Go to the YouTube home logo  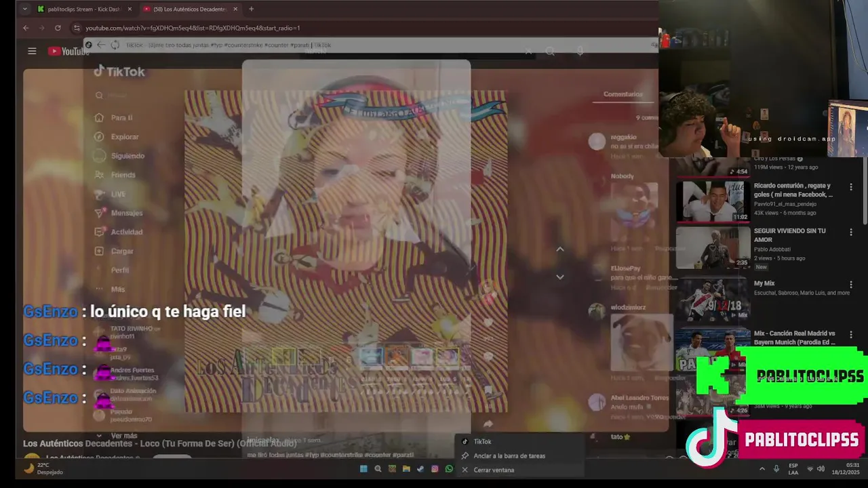68,51
